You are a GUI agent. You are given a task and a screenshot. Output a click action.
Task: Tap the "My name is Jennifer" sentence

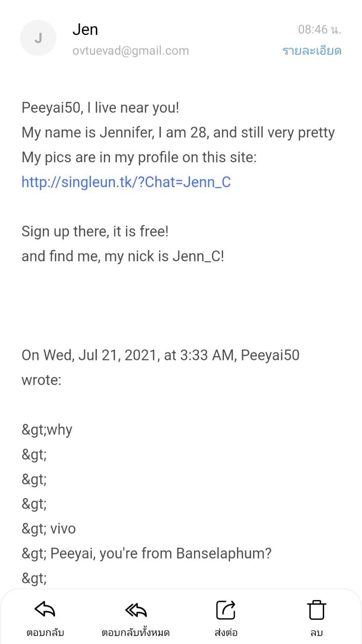tap(178, 133)
